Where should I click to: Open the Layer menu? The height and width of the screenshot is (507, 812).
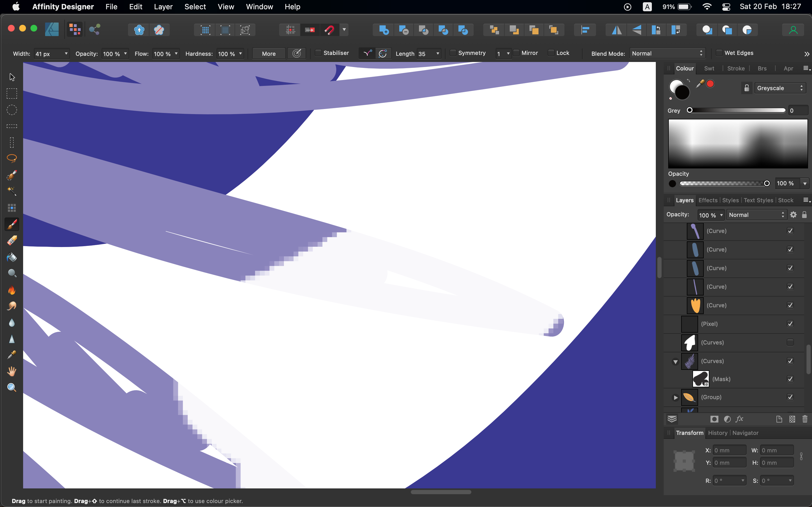pyautogui.click(x=163, y=7)
